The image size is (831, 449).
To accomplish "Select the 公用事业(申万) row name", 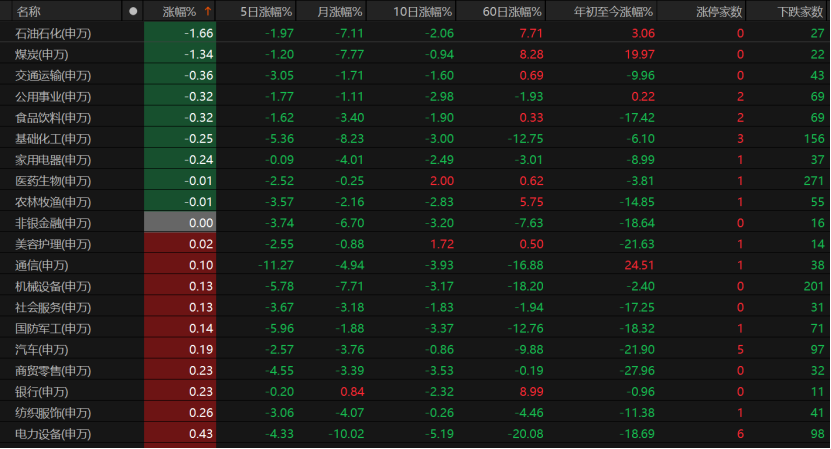I will tap(53, 97).
